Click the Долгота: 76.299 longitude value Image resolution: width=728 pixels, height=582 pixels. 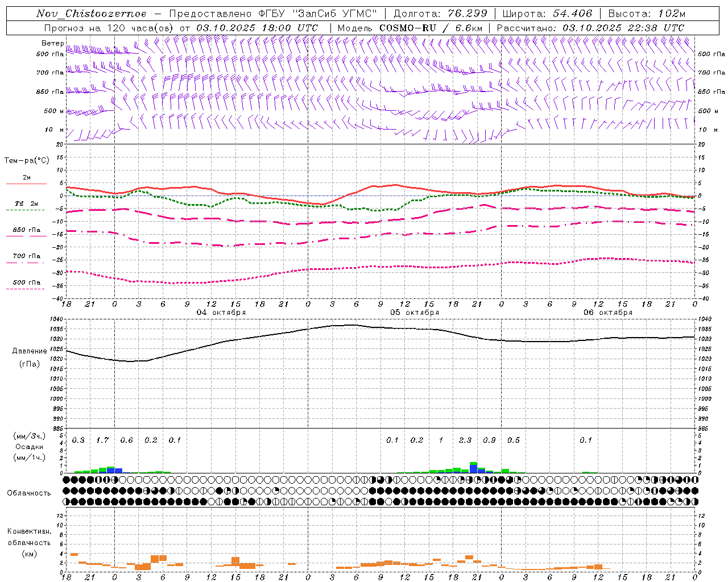(440, 14)
